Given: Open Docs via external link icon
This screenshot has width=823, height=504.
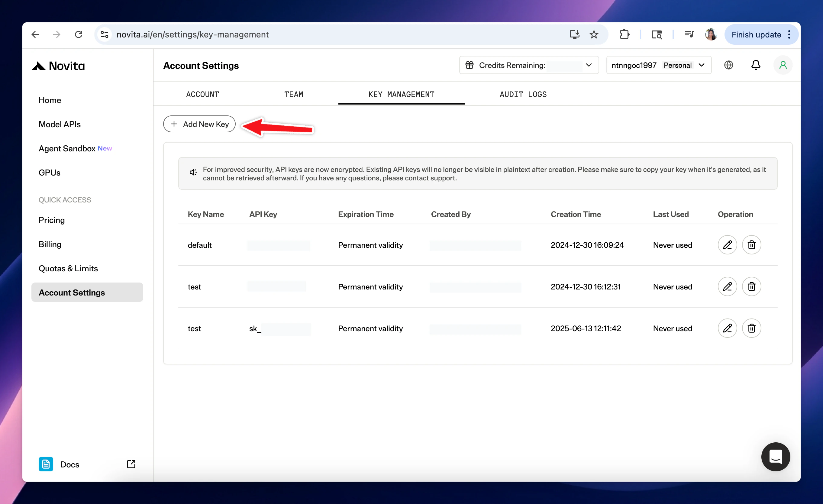Looking at the screenshot, I should tap(131, 464).
